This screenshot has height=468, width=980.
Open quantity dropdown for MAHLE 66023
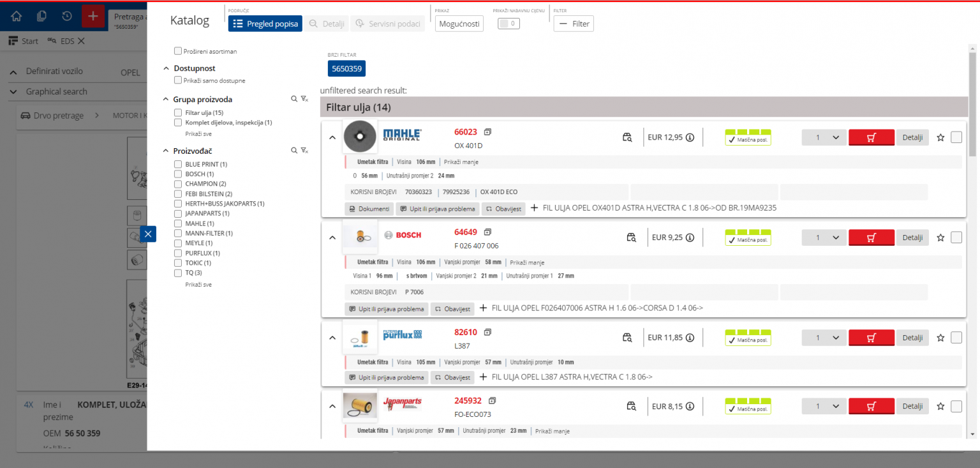(824, 137)
